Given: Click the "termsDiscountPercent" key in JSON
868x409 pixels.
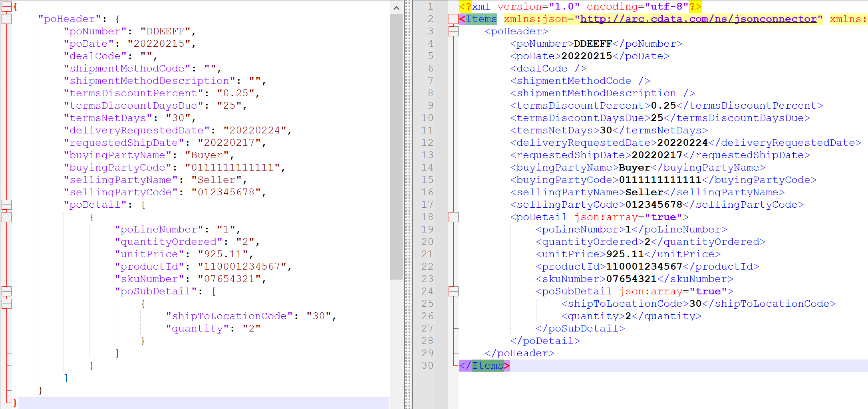Looking at the screenshot, I should (x=133, y=93).
